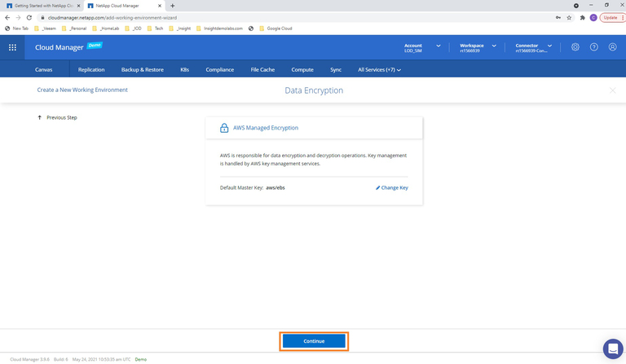This screenshot has height=364, width=626.
Task: Select the Compliance tab
Action: (x=220, y=70)
